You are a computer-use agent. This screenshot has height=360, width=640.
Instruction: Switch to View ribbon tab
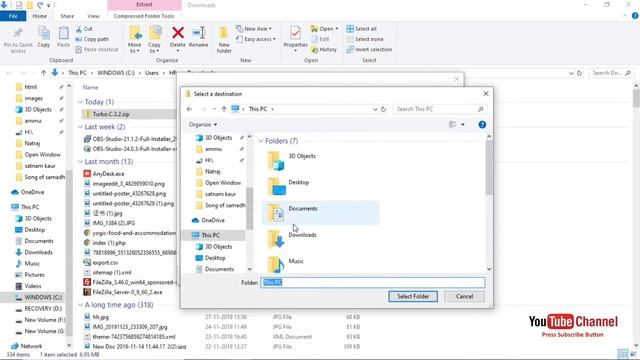(93, 16)
